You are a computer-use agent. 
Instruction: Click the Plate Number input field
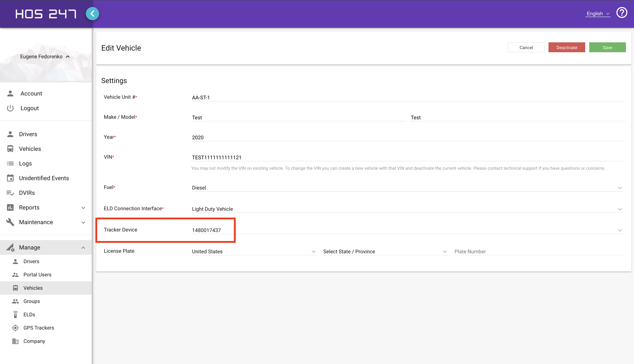pyautogui.click(x=539, y=251)
